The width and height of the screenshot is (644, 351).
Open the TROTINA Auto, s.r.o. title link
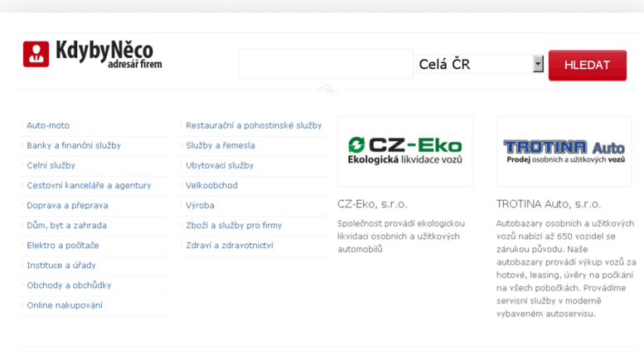click(x=549, y=204)
